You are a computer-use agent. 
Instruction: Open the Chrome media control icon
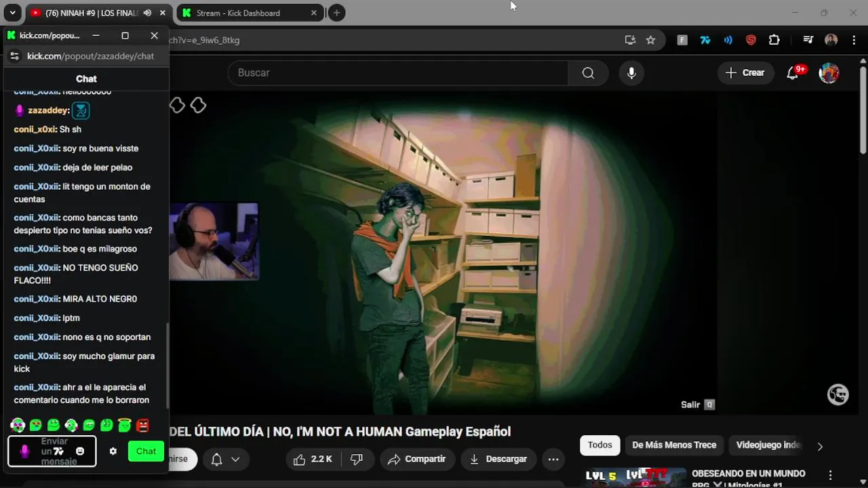click(x=808, y=40)
